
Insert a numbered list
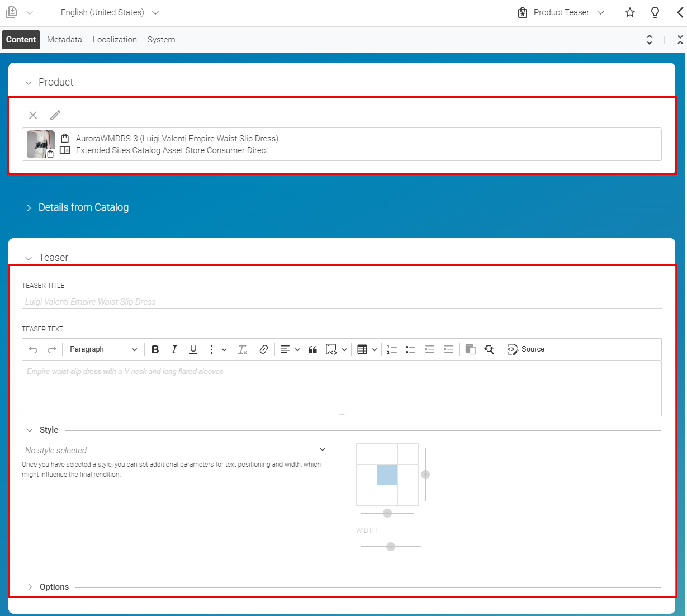click(x=392, y=349)
